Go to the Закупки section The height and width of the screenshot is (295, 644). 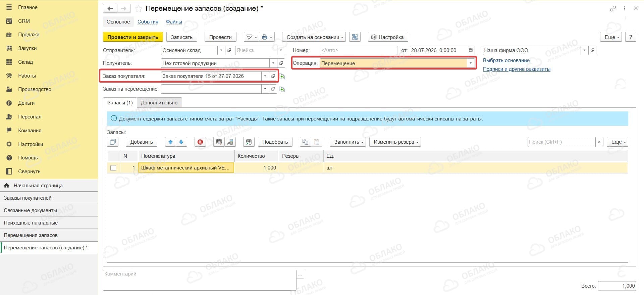tap(28, 48)
